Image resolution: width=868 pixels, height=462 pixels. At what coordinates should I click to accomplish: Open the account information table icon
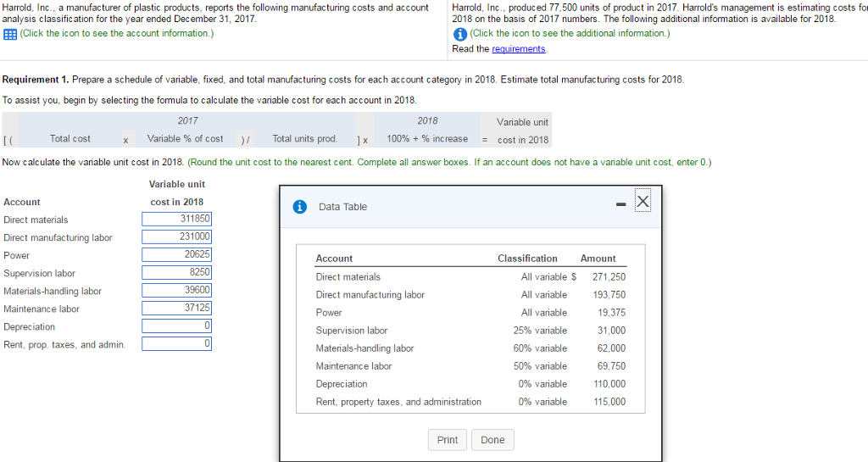pyautogui.click(x=9, y=34)
